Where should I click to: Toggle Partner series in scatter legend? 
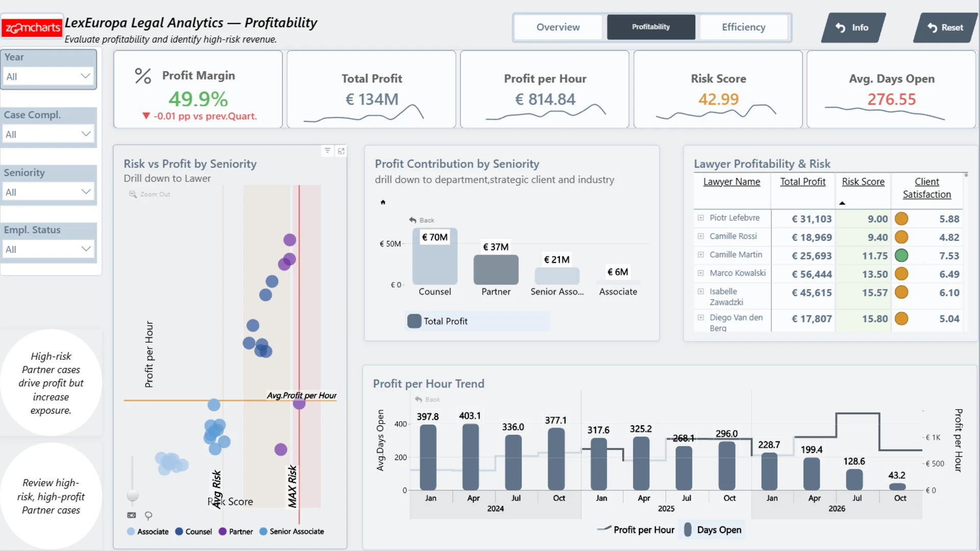(236, 531)
